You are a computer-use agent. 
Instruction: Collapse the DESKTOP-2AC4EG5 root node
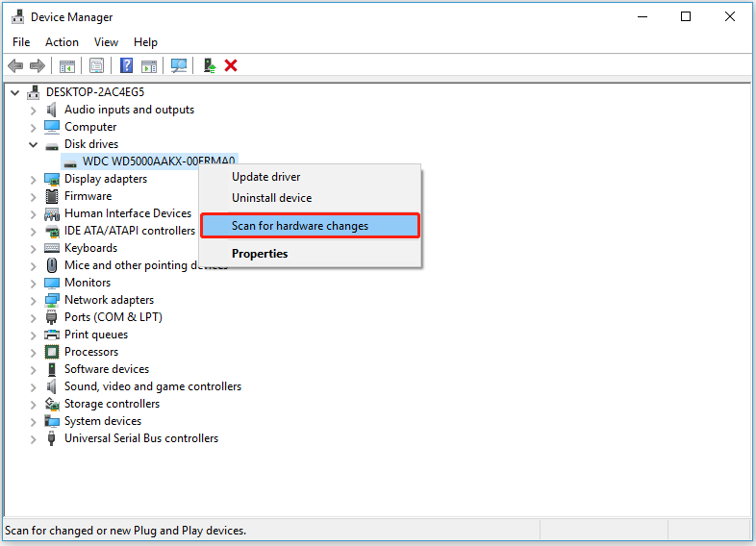14,92
